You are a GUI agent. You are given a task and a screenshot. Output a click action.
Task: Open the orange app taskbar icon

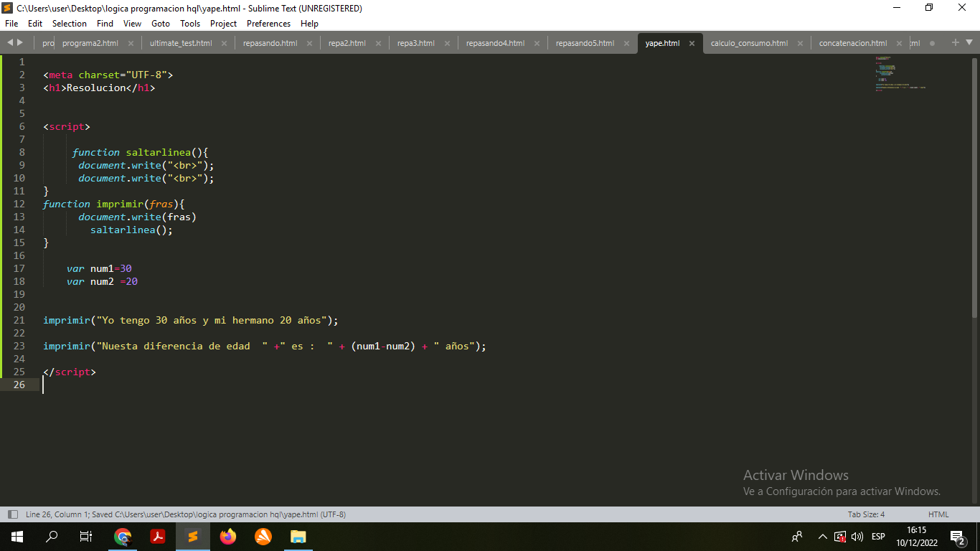[263, 537]
